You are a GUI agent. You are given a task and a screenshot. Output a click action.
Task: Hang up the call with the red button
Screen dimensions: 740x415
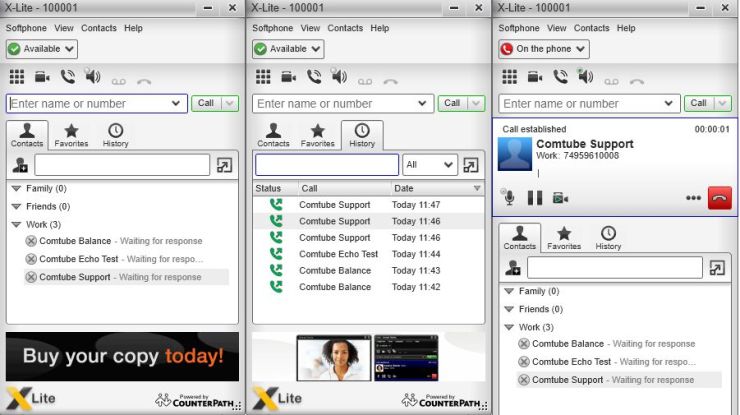point(720,198)
